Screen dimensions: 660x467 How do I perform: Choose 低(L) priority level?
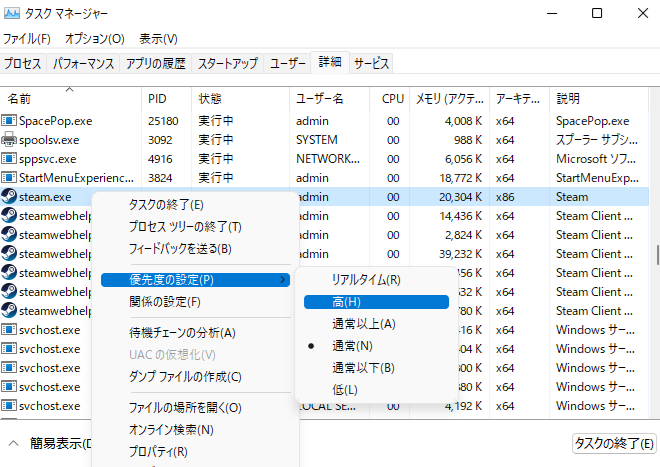click(345, 389)
